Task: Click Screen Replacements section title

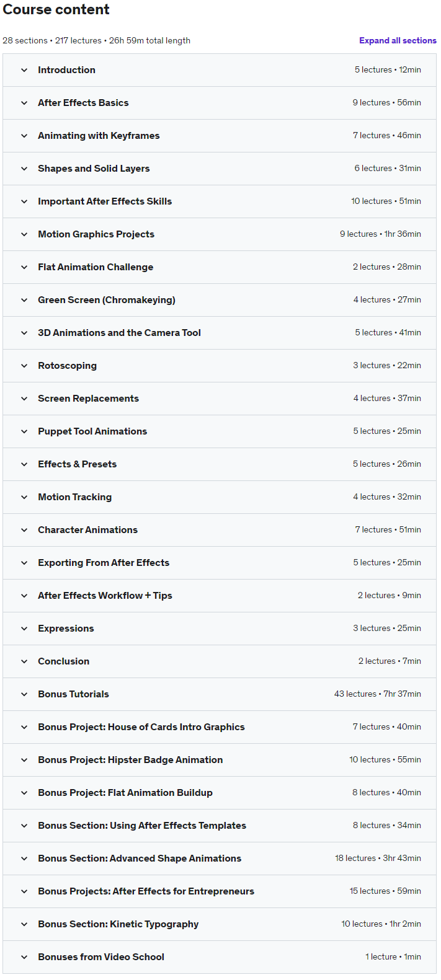Action: pos(88,399)
